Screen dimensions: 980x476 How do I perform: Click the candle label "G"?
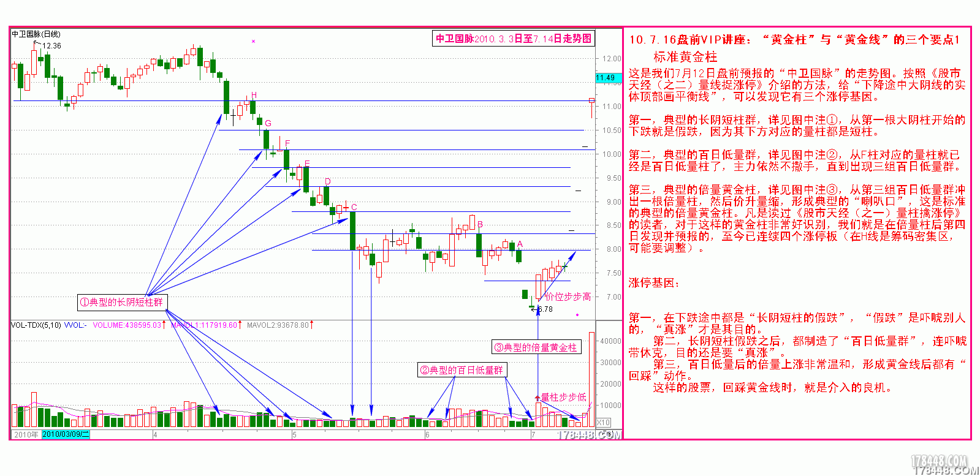pos(268,123)
